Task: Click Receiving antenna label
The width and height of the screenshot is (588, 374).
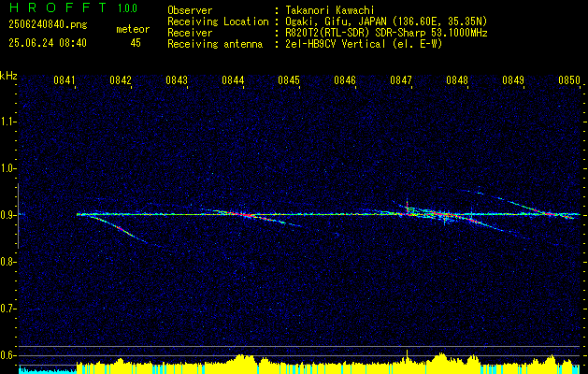Action: coord(215,44)
